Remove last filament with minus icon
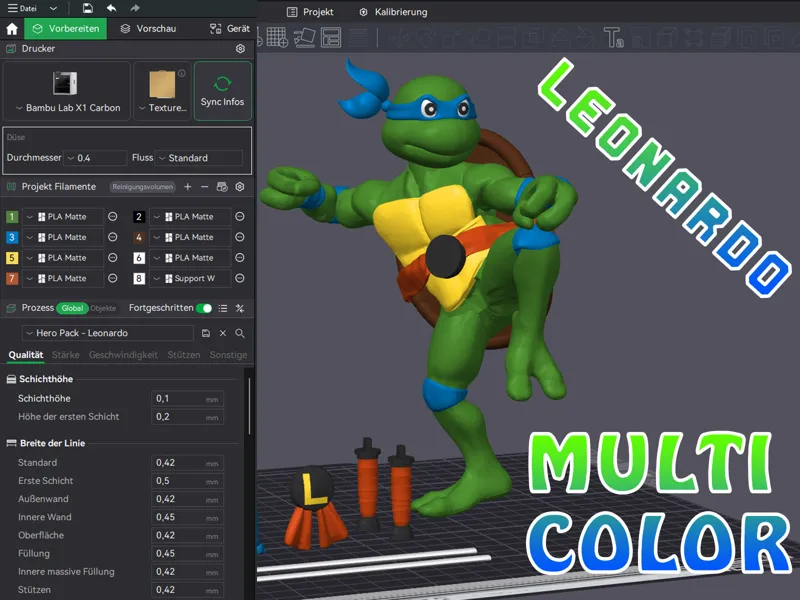Image resolution: width=800 pixels, height=600 pixels. click(x=205, y=187)
